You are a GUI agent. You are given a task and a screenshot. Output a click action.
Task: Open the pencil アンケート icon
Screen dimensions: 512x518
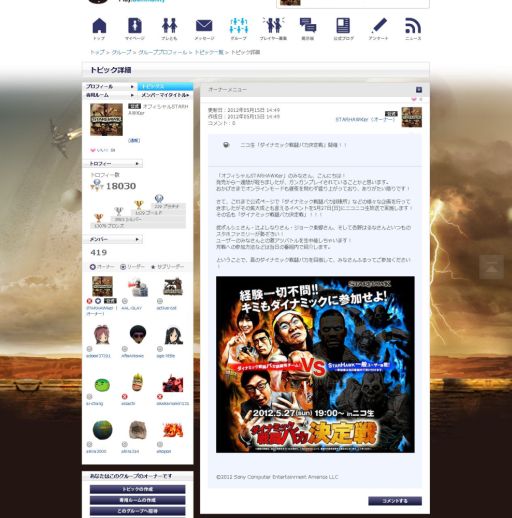click(x=379, y=26)
